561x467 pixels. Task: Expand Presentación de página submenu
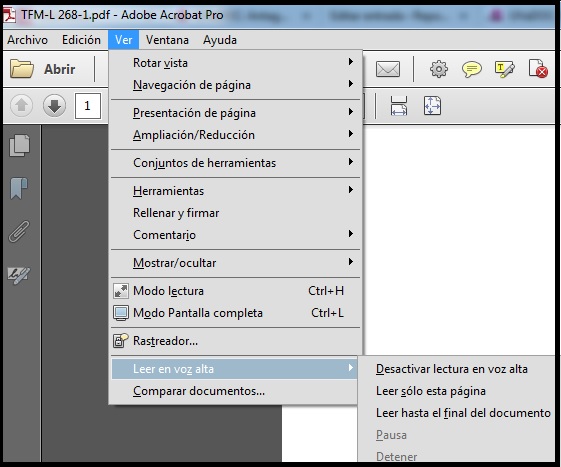[x=235, y=113]
